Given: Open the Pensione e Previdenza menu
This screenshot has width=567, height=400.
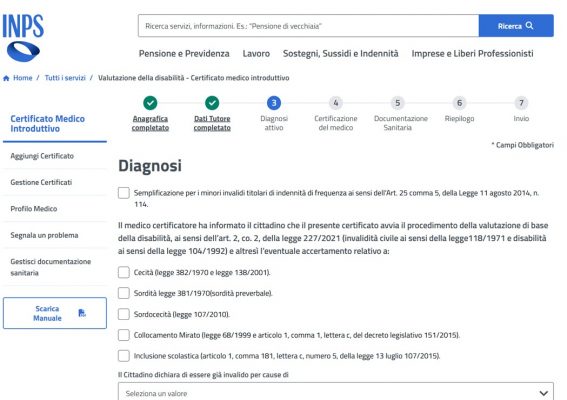Looking at the screenshot, I should click(184, 54).
